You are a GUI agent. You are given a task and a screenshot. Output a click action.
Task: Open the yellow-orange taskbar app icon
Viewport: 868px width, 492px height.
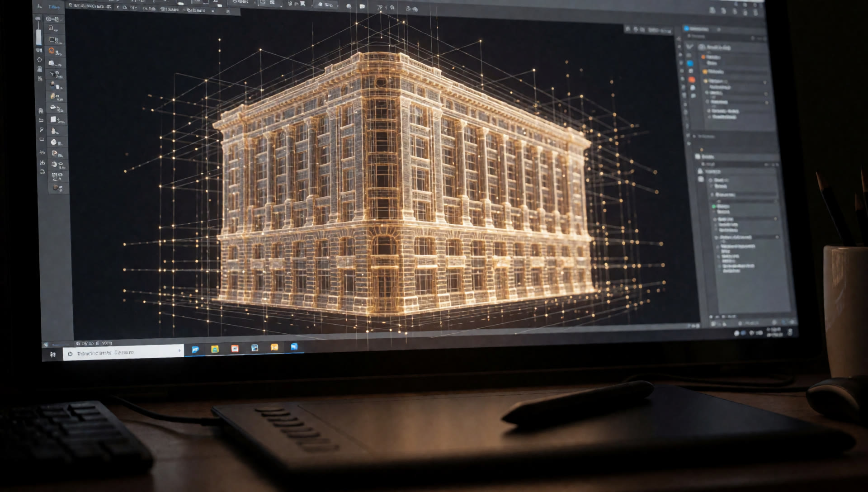point(274,347)
